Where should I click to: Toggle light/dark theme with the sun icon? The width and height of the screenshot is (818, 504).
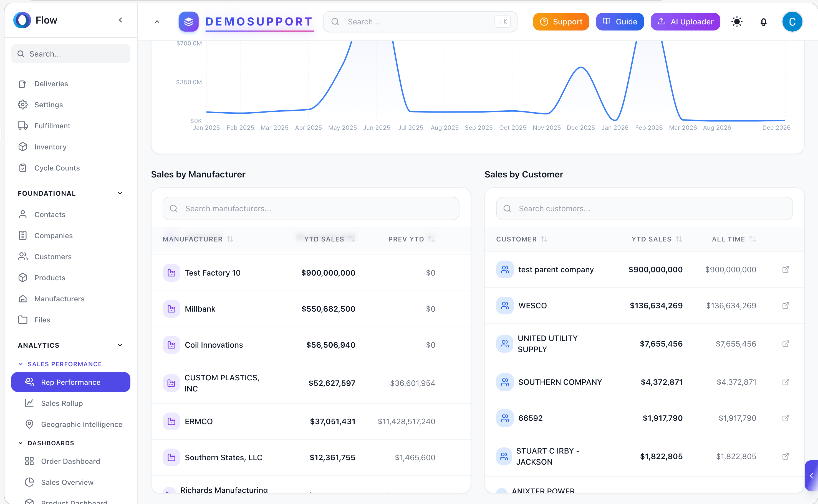pos(737,21)
